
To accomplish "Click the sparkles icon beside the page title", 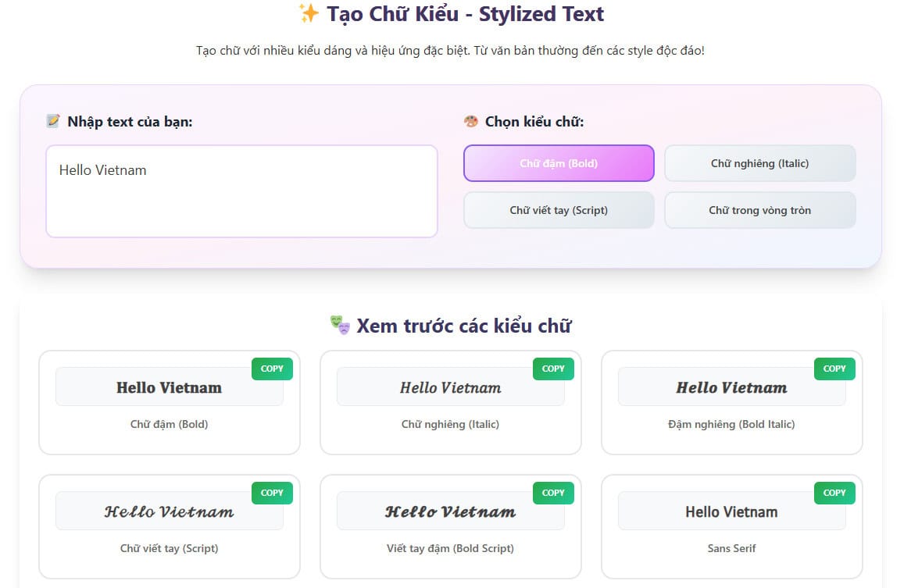I will [x=309, y=14].
